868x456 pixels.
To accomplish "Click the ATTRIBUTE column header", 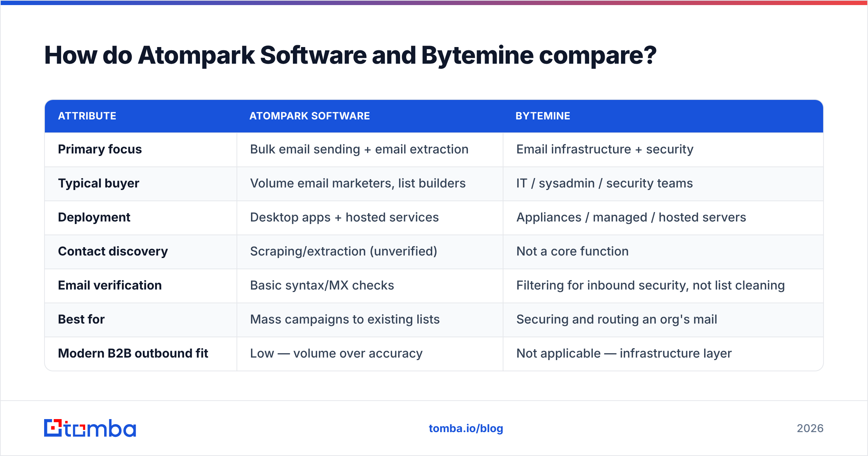I will pos(87,116).
